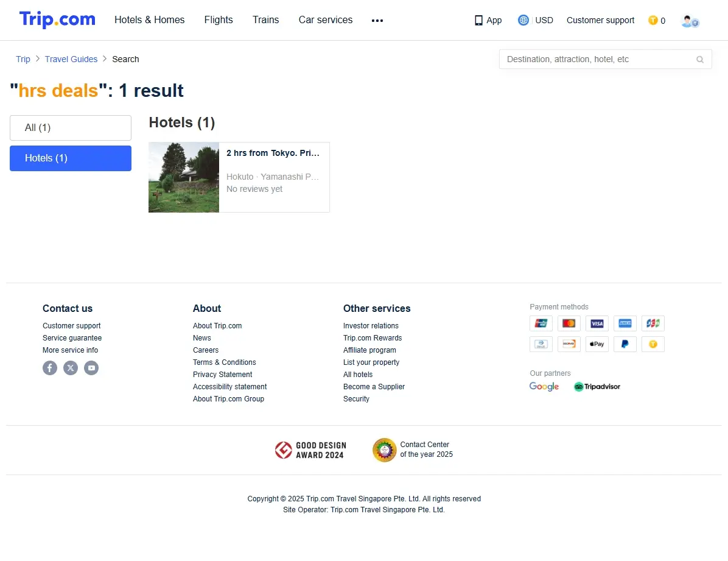Image resolution: width=728 pixels, height=561 pixels.
Task: Click the Contact Center of the year badge
Action: (x=412, y=450)
